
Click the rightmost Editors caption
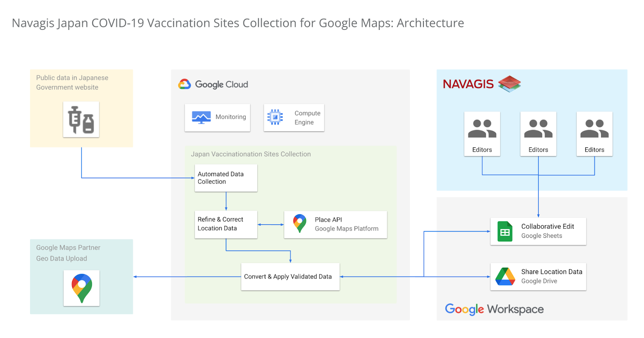594,150
